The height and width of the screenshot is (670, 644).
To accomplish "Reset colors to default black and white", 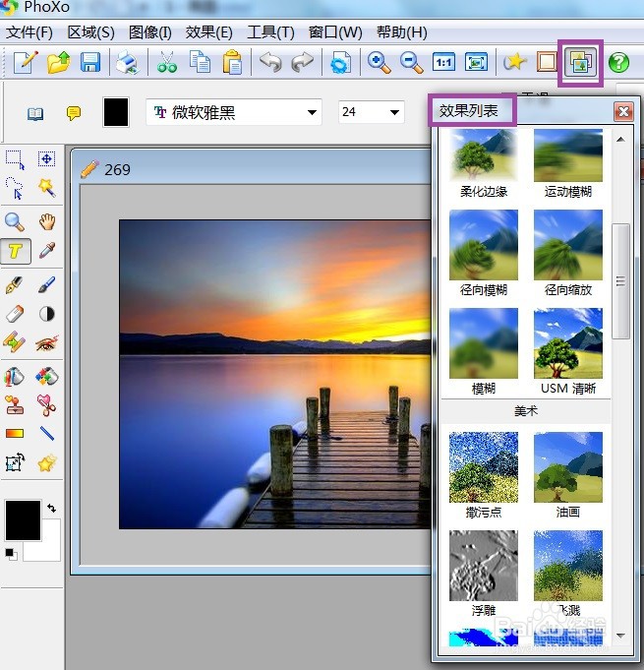I will pyautogui.click(x=11, y=554).
